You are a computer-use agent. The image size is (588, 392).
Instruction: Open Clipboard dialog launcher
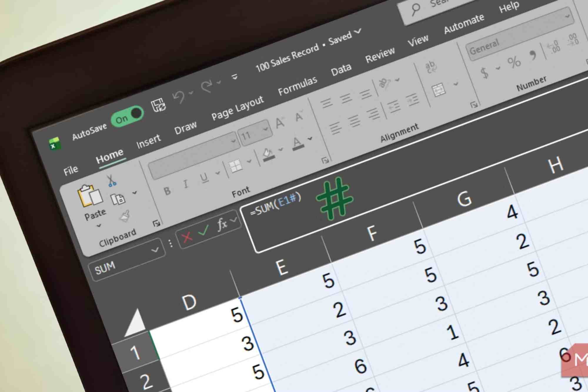(x=156, y=223)
